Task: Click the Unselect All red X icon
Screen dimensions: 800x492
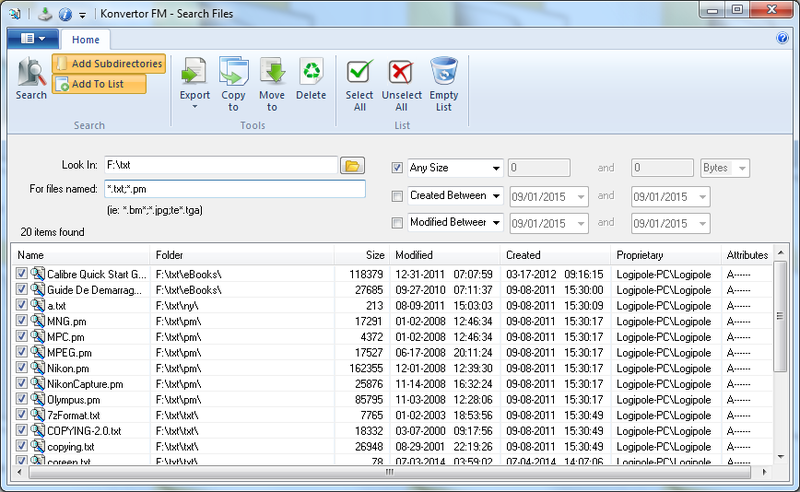Action: pyautogui.click(x=401, y=71)
